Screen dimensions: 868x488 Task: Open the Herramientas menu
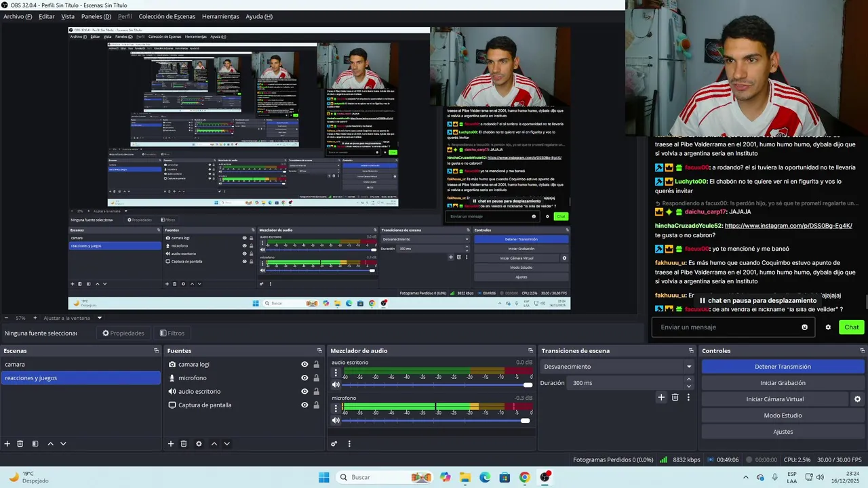[220, 16]
